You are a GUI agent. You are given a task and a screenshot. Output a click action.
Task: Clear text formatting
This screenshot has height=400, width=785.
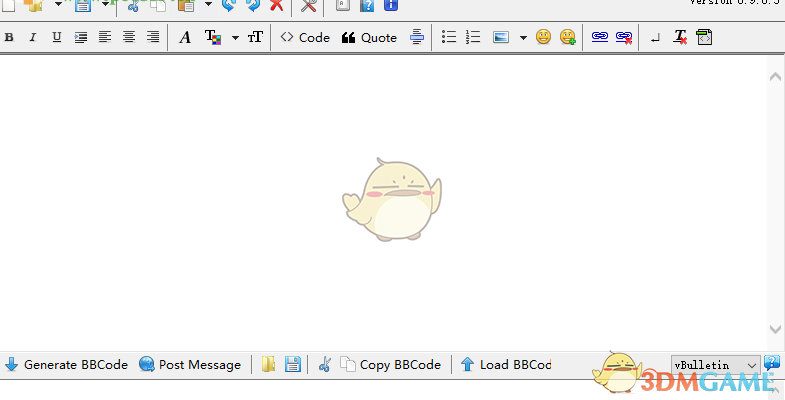pos(680,38)
